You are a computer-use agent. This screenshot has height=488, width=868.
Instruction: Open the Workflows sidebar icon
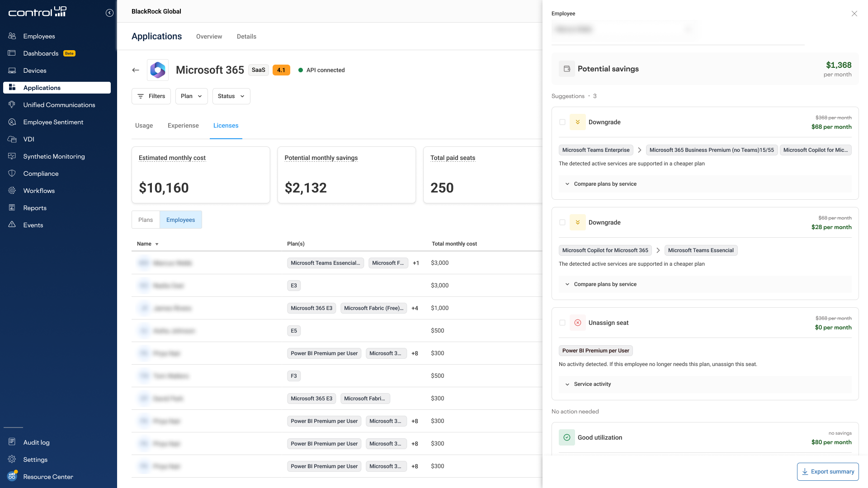pos(12,191)
